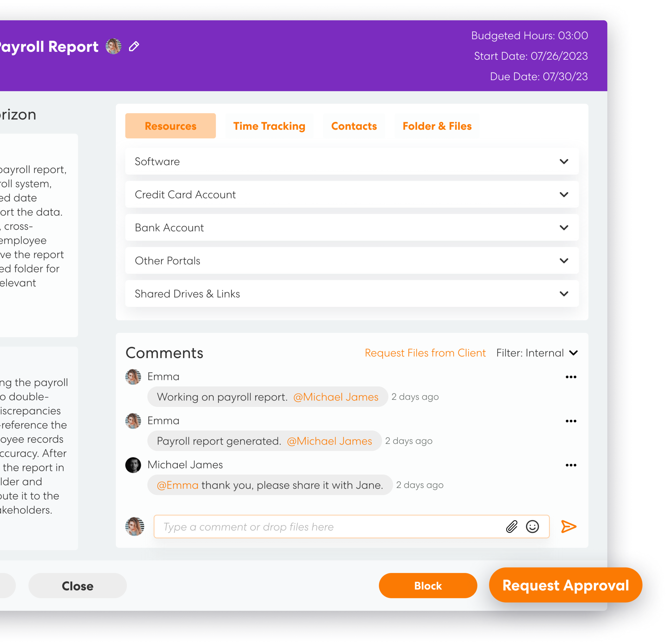Click the pencil edit icon beside Payroll Report
Image resolution: width=671 pixels, height=644 pixels.
[134, 47]
